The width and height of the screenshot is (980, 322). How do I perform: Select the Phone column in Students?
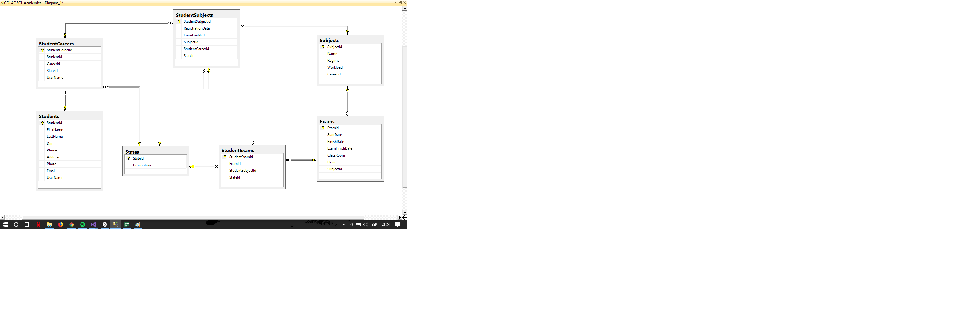[69, 151]
